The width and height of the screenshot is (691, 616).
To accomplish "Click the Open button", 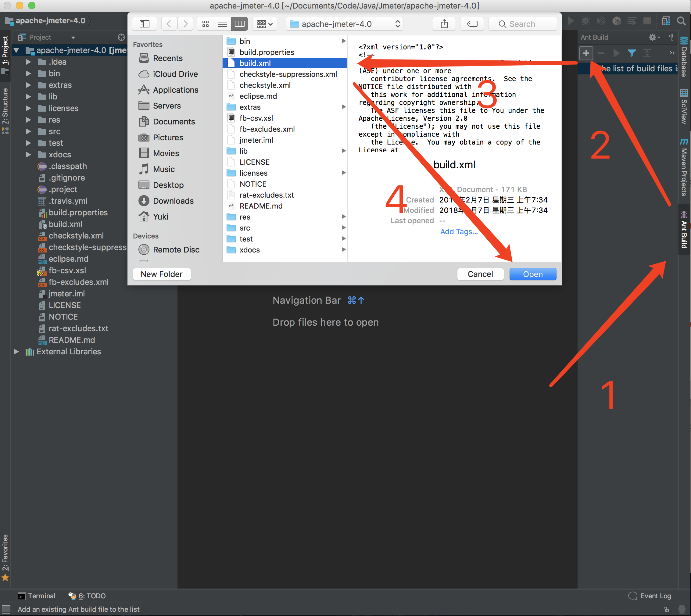I will click(x=533, y=274).
